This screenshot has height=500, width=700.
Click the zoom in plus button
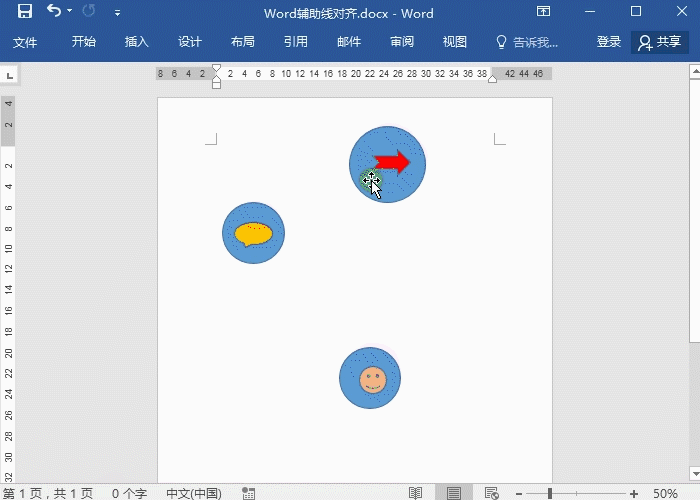coord(633,493)
